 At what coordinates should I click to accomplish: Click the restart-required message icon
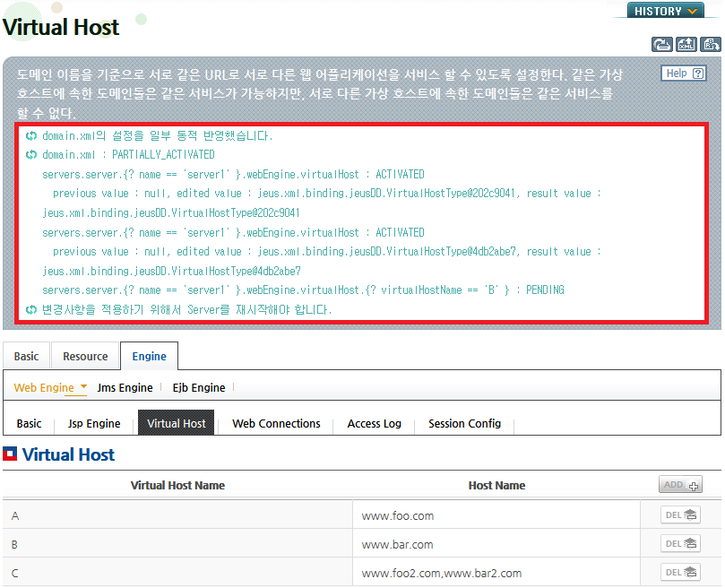pos(31,309)
